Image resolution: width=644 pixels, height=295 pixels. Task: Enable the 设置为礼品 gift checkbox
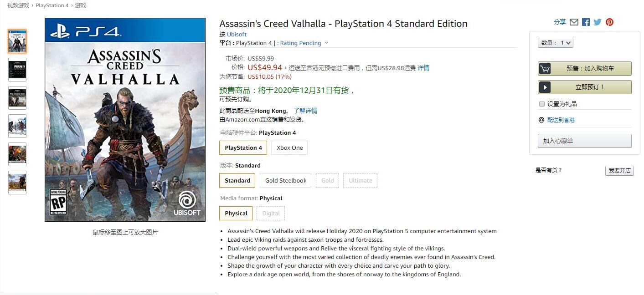pyautogui.click(x=542, y=104)
